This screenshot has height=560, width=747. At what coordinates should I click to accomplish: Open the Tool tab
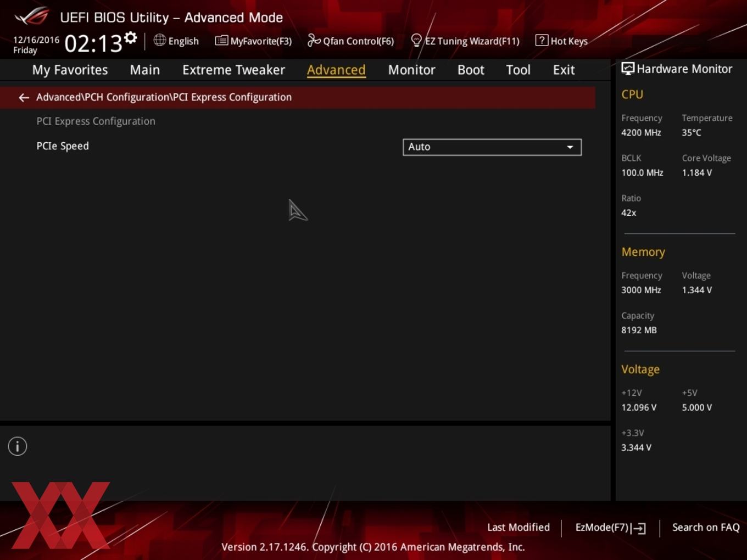pyautogui.click(x=519, y=70)
